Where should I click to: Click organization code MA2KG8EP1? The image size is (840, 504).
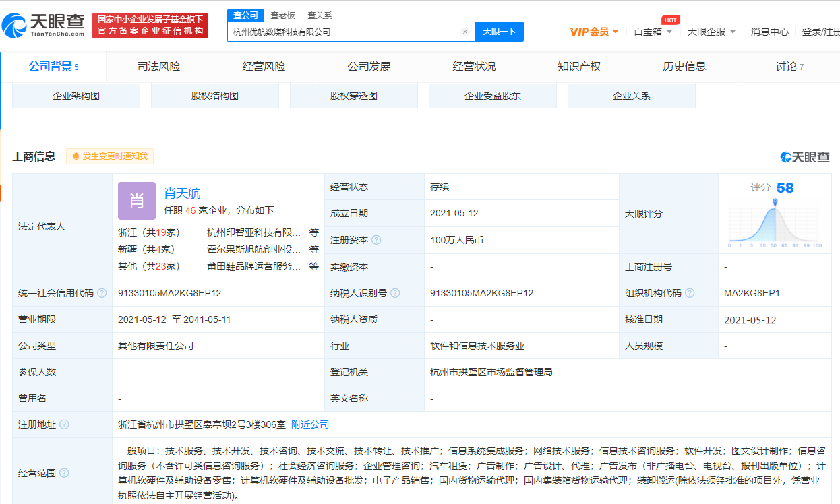(752, 293)
